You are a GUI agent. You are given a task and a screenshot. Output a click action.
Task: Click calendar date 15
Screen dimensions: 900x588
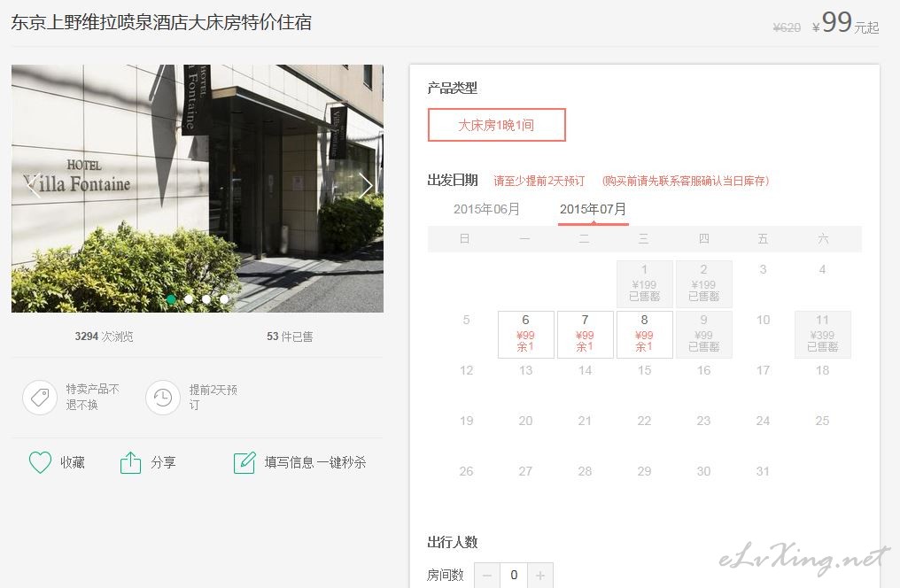[x=644, y=370]
